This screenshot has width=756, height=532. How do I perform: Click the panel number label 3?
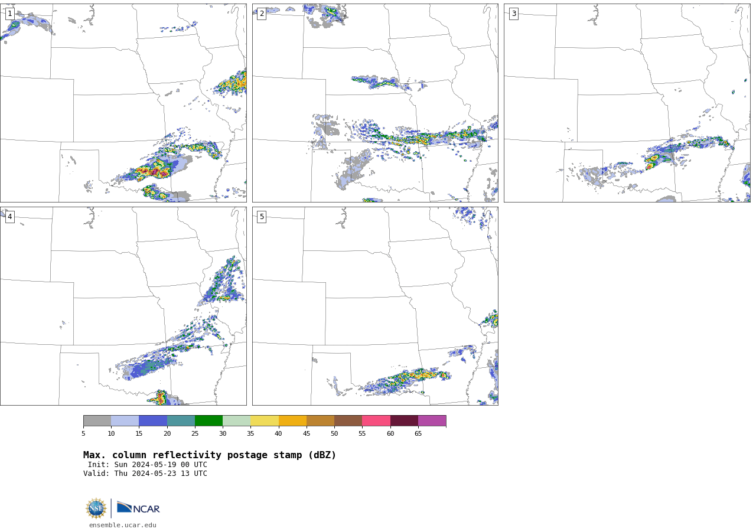tap(513, 14)
